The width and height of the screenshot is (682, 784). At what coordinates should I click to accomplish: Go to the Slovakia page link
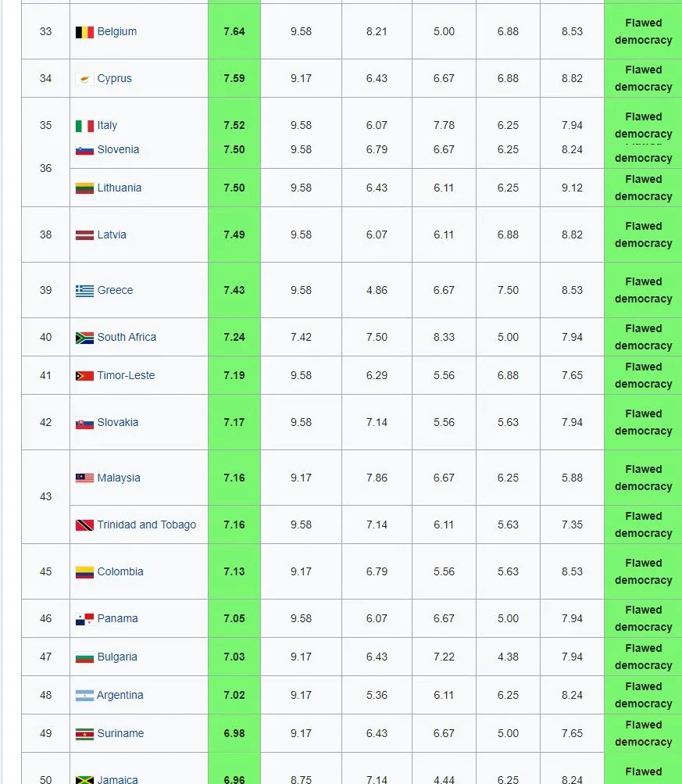(x=118, y=422)
